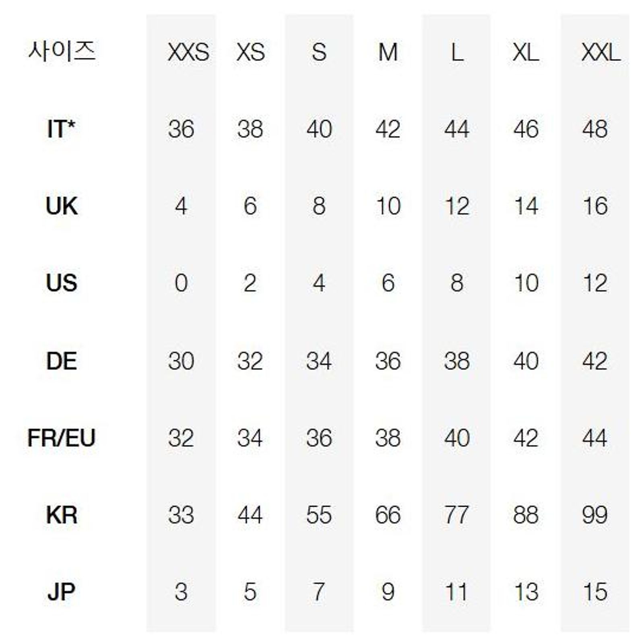Click the XXL size column header

pos(601,52)
